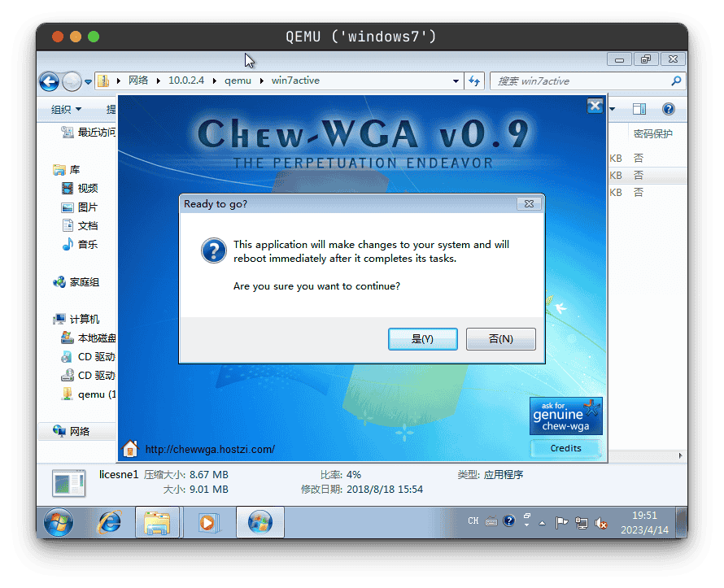Click the ask for genuine chew-wga badge

(565, 416)
